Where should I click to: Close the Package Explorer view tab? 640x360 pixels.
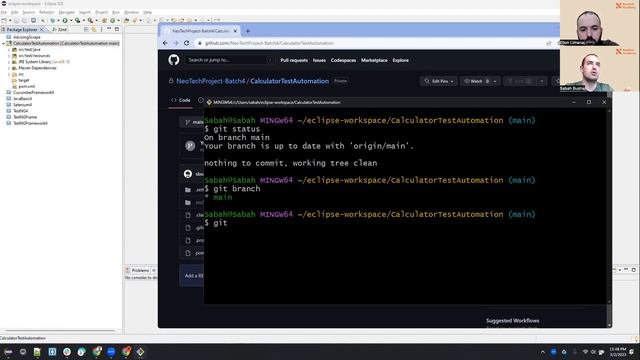point(42,29)
